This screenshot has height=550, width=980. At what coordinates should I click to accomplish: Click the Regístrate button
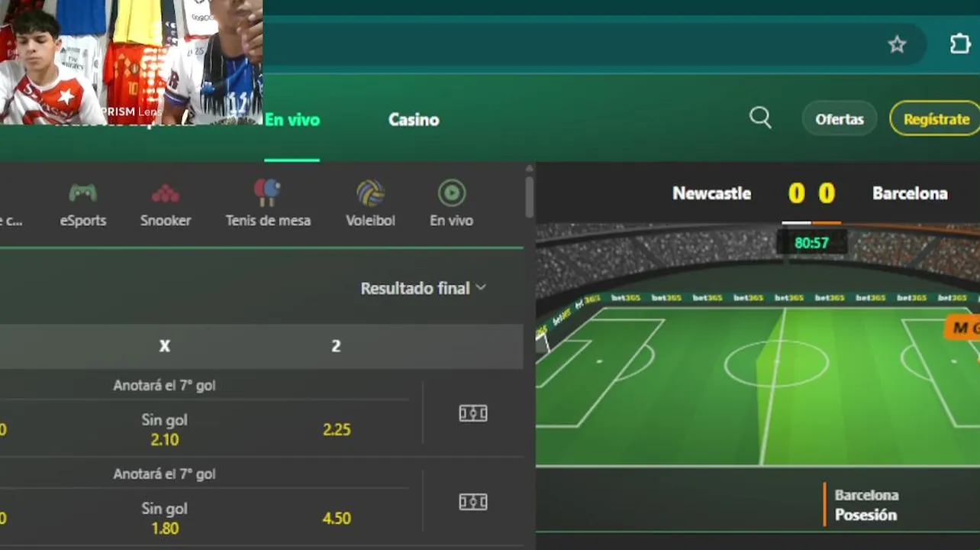[x=936, y=119]
